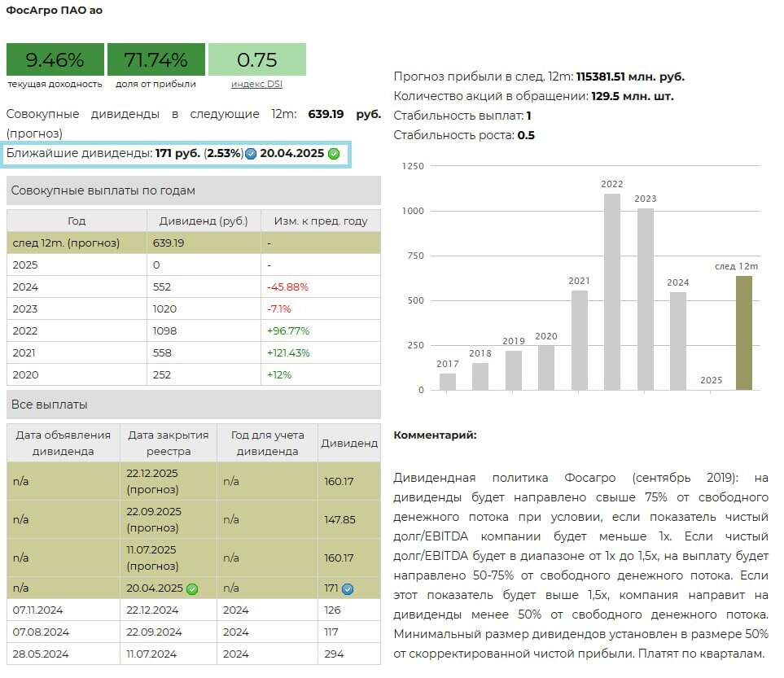Collapse the Совокупные выплаты по годам section
Viewport: 784px width, 678px height.
[193, 190]
